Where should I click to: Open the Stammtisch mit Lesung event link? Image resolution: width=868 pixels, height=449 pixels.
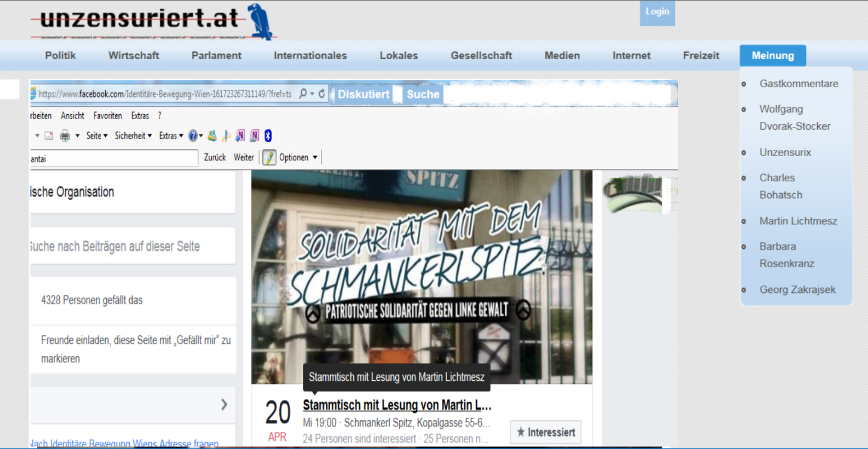coord(397,405)
